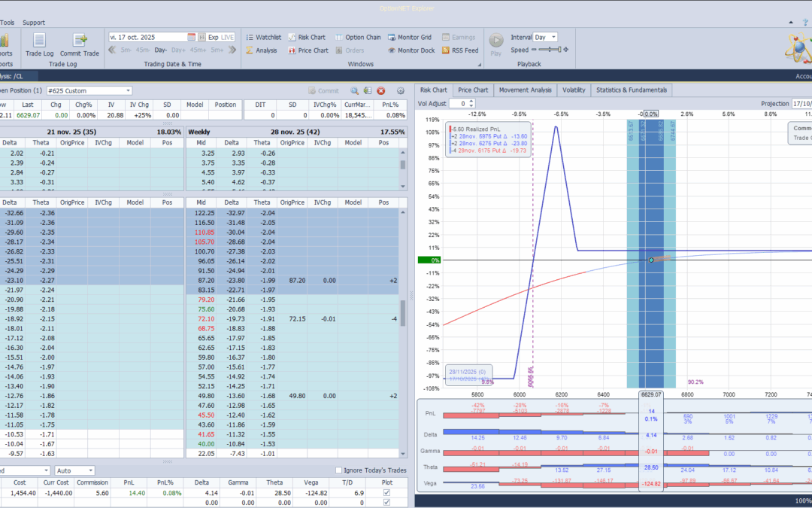Screen dimensions: 812x508
Task: Open the #625 Custom position dropdown
Action: [x=129, y=90]
